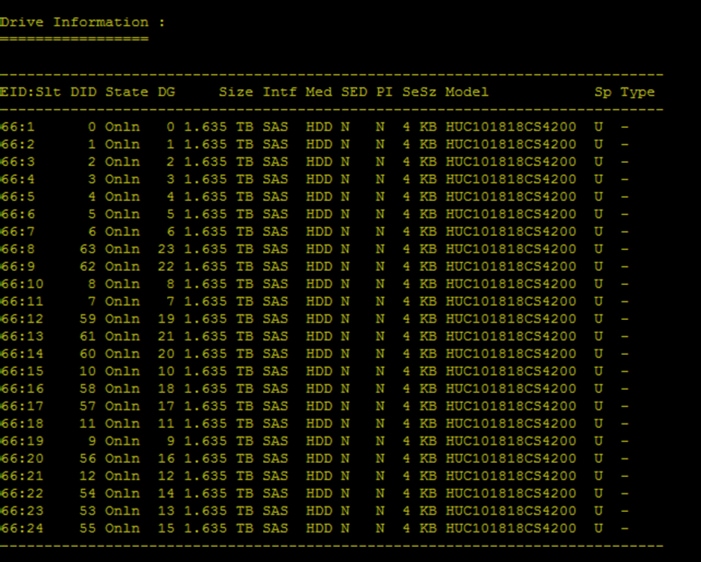The image size is (701, 562).
Task: Select slot entry '66:3'
Action: pos(17,162)
